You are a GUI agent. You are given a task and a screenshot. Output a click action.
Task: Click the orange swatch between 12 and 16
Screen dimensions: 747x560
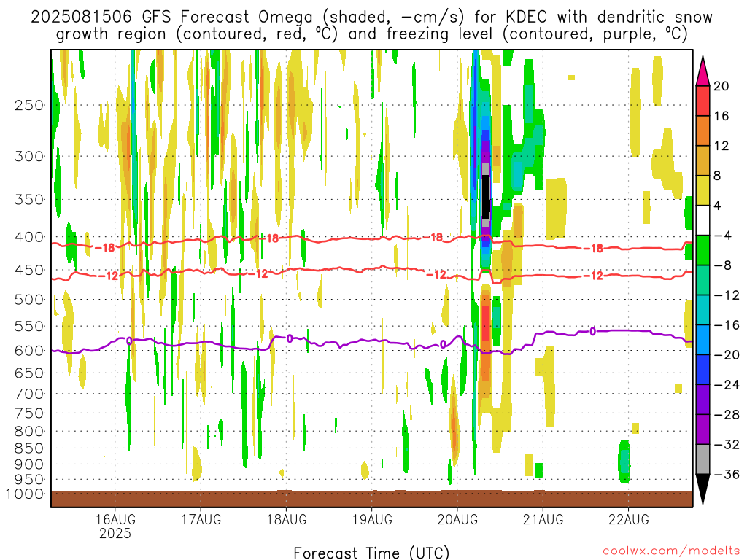703,131
